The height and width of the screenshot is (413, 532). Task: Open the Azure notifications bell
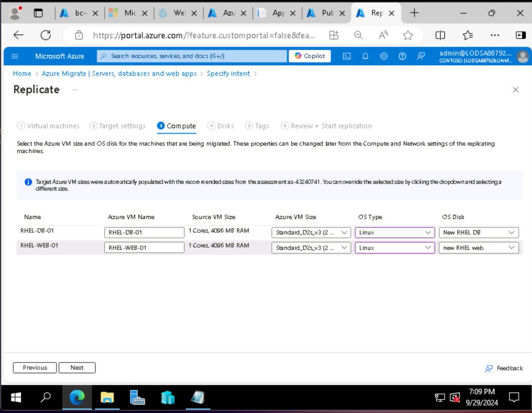[x=365, y=56]
